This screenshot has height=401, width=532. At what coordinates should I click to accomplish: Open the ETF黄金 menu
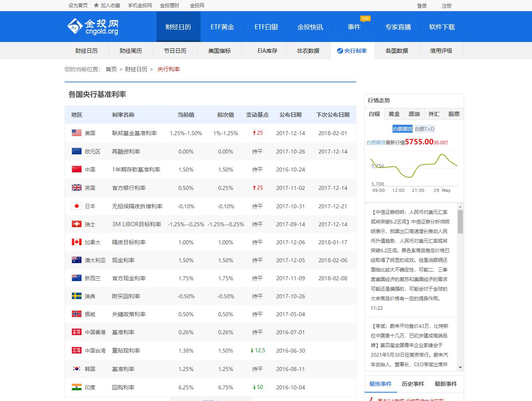[x=222, y=26]
